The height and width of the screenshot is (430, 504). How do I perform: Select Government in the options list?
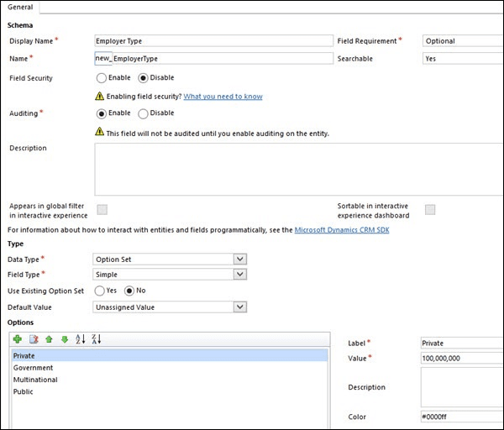[33, 368]
